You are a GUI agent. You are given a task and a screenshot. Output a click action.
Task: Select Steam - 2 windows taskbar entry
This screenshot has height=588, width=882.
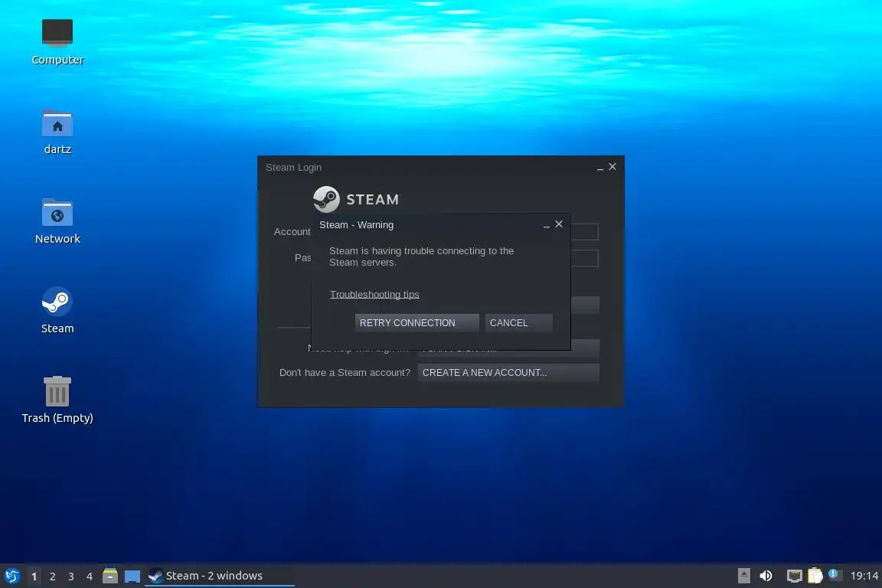(x=220, y=576)
